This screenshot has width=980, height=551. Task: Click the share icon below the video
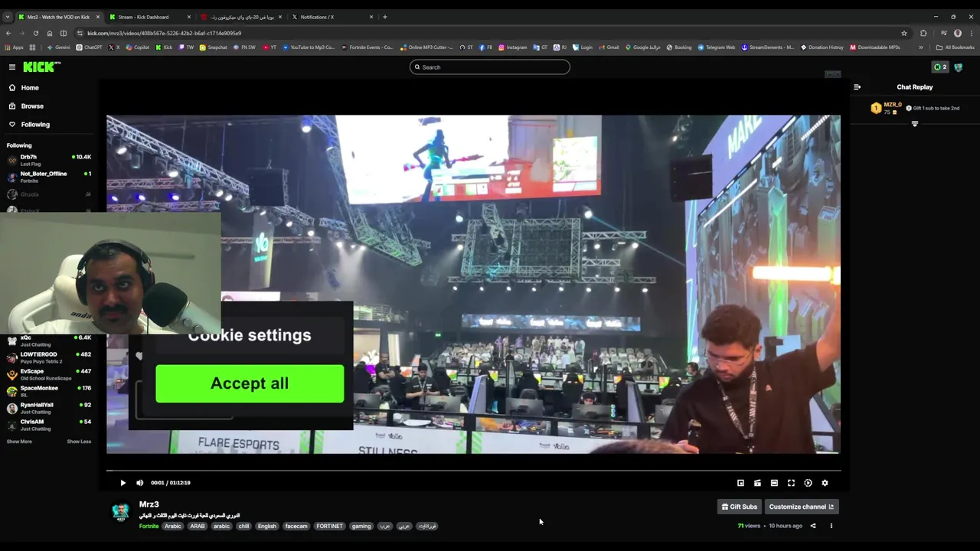pyautogui.click(x=813, y=526)
